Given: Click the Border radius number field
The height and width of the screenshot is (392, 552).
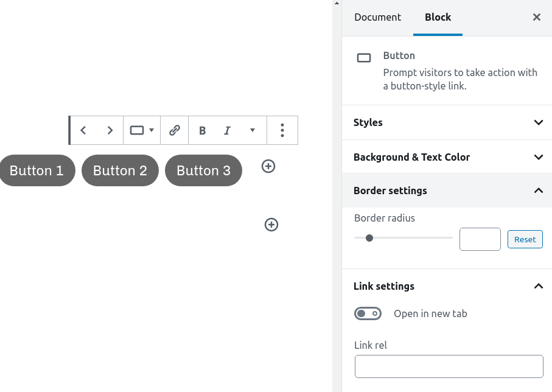Looking at the screenshot, I should pyautogui.click(x=480, y=239).
